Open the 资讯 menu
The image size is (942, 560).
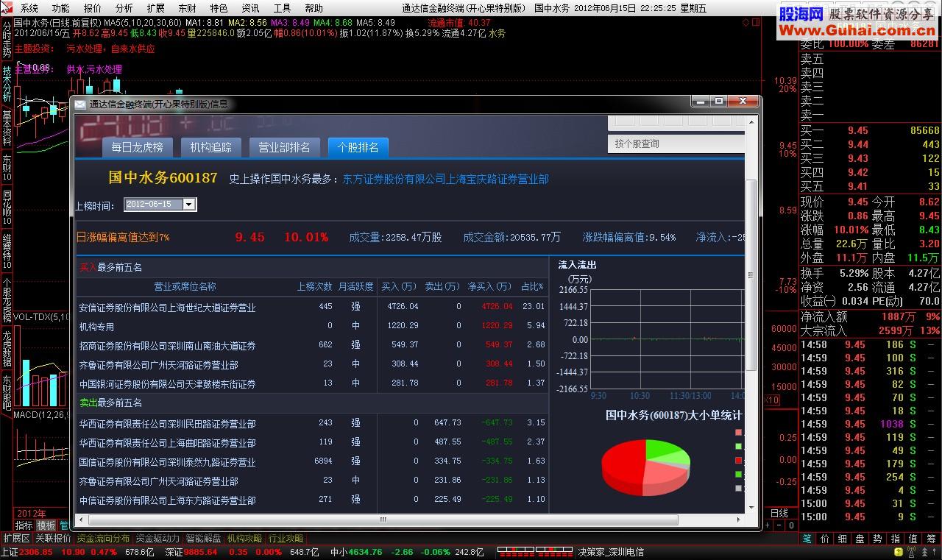251,8
